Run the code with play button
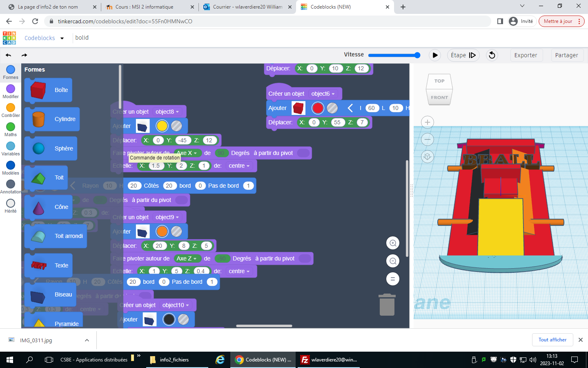Viewport: 588px width, 368px height. tap(435, 55)
